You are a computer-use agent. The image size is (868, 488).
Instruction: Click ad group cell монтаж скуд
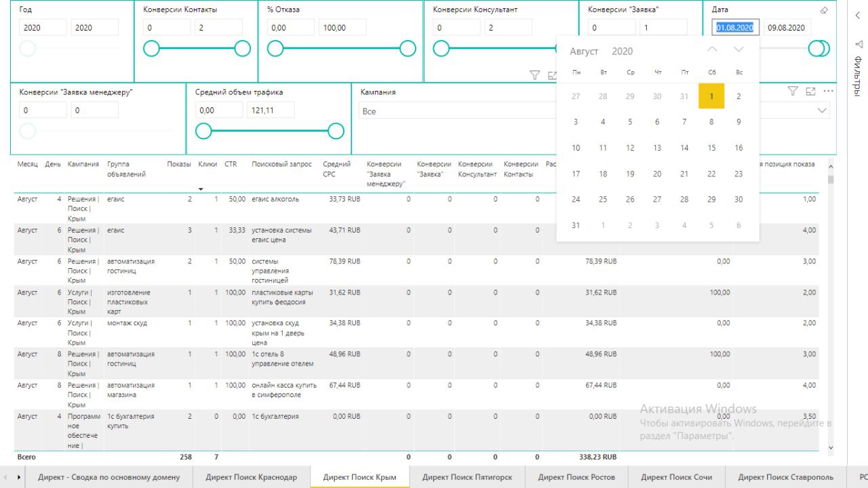(x=127, y=323)
